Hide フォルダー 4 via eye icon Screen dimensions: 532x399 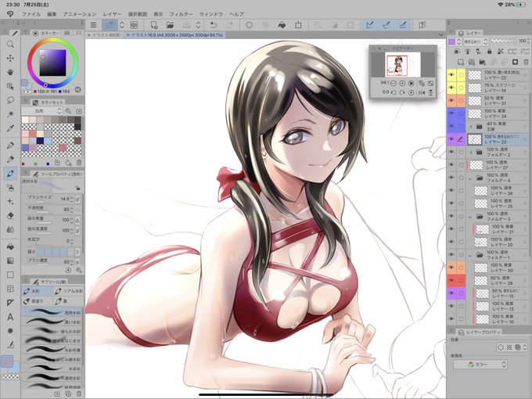pyautogui.click(x=451, y=178)
